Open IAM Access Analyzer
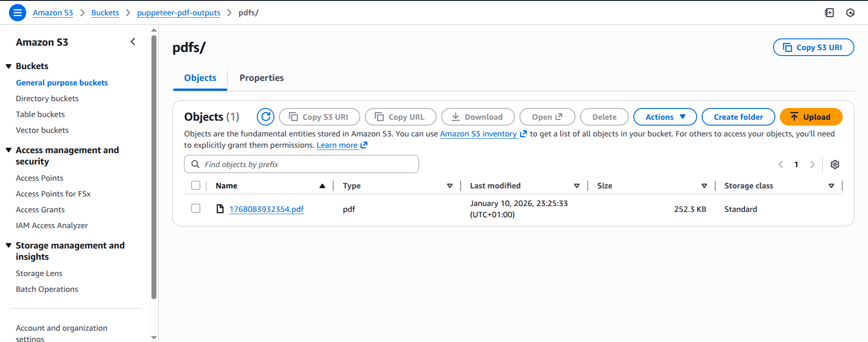The image size is (868, 342). tap(52, 225)
